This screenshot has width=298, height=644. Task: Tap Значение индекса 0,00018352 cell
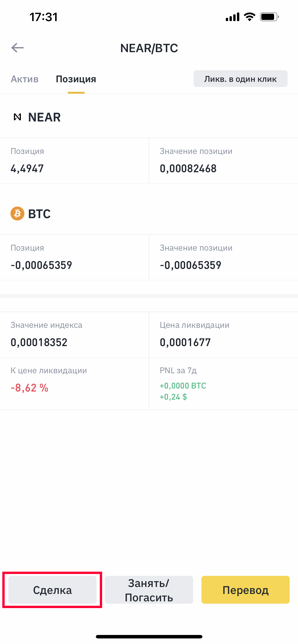[x=39, y=342]
